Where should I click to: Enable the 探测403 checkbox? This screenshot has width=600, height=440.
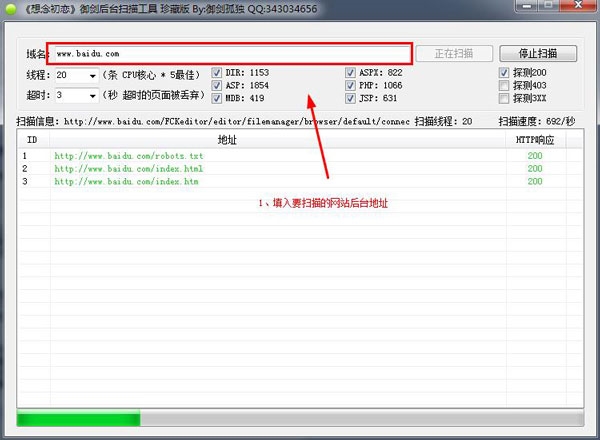504,85
